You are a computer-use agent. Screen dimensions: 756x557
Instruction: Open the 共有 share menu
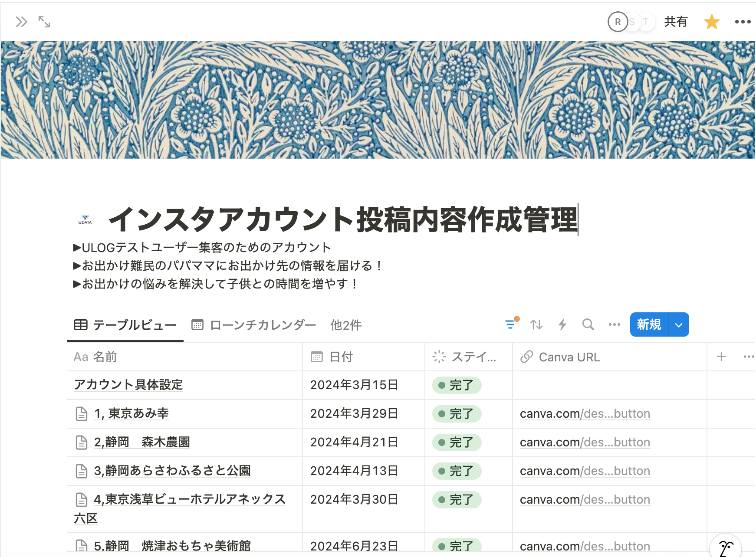(x=676, y=22)
